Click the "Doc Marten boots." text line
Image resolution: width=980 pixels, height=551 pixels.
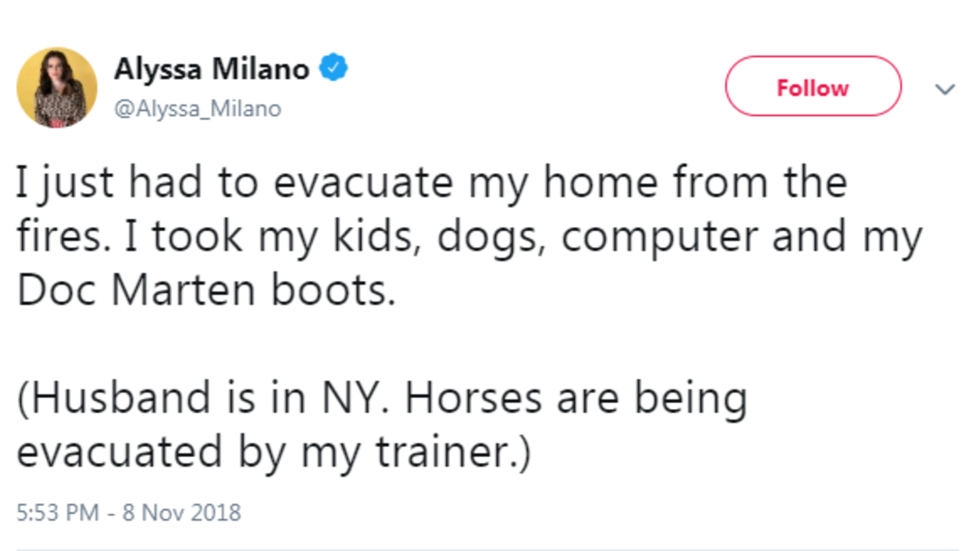(x=206, y=291)
